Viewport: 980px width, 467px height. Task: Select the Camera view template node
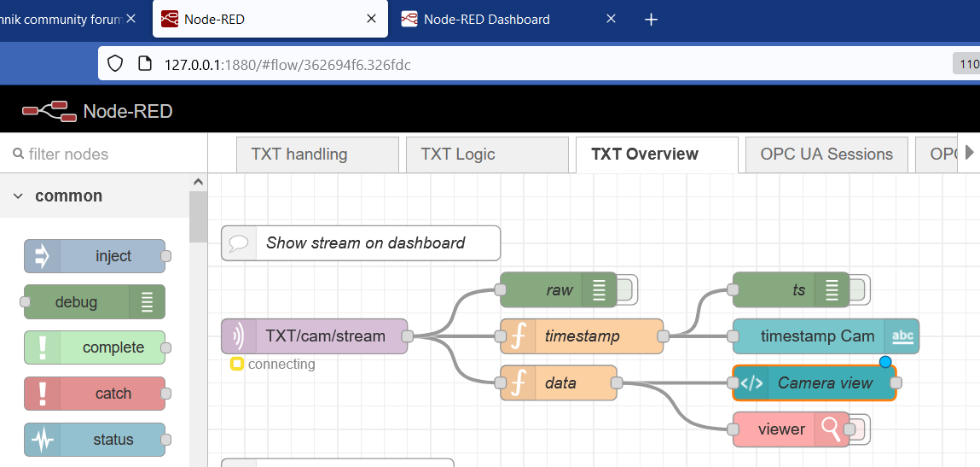point(815,382)
